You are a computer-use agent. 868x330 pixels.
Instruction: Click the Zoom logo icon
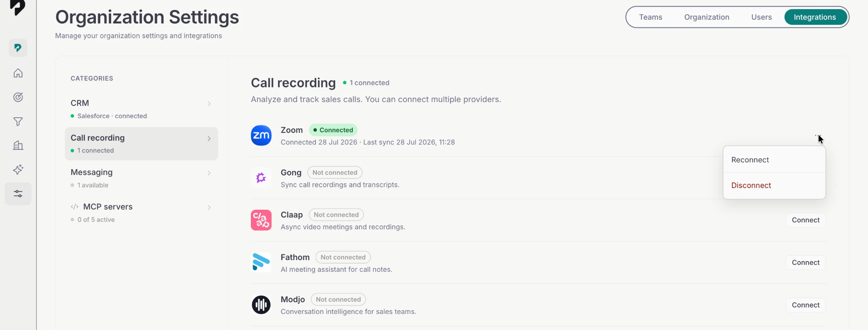tap(261, 135)
